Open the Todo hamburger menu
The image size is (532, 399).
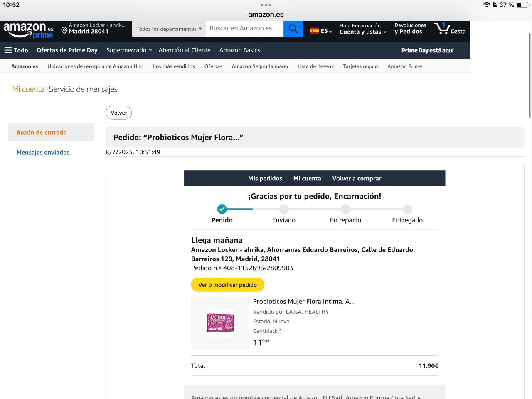pyautogui.click(x=16, y=50)
